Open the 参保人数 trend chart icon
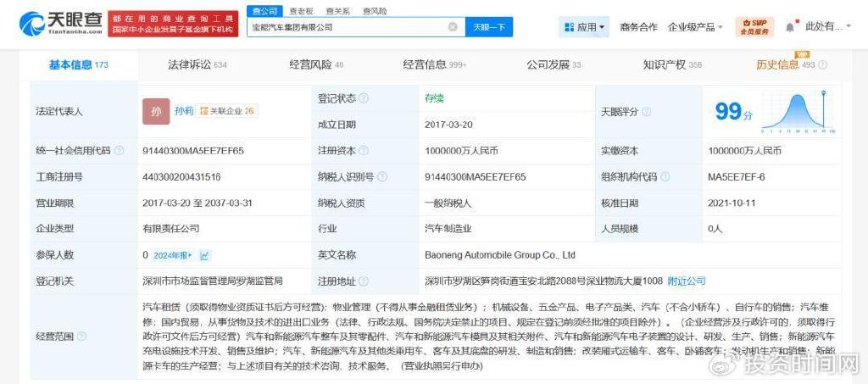 [205, 255]
